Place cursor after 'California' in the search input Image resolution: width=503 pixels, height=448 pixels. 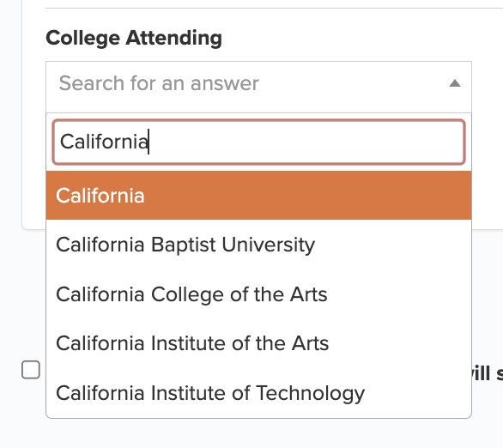click(148, 142)
